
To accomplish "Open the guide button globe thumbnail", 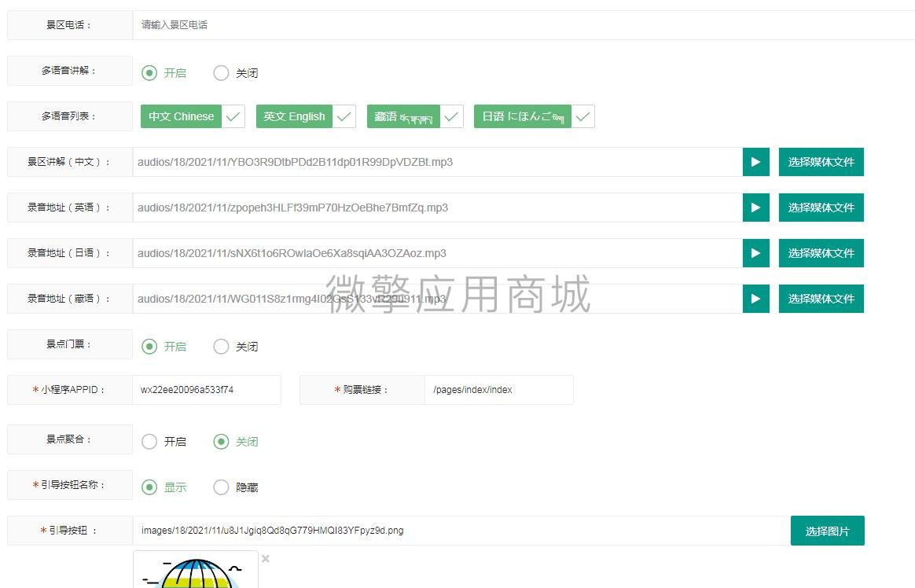I will click(x=196, y=570).
